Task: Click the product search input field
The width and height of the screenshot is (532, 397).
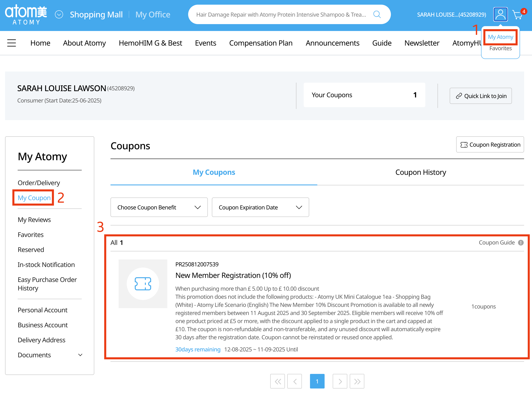Action: (281, 14)
